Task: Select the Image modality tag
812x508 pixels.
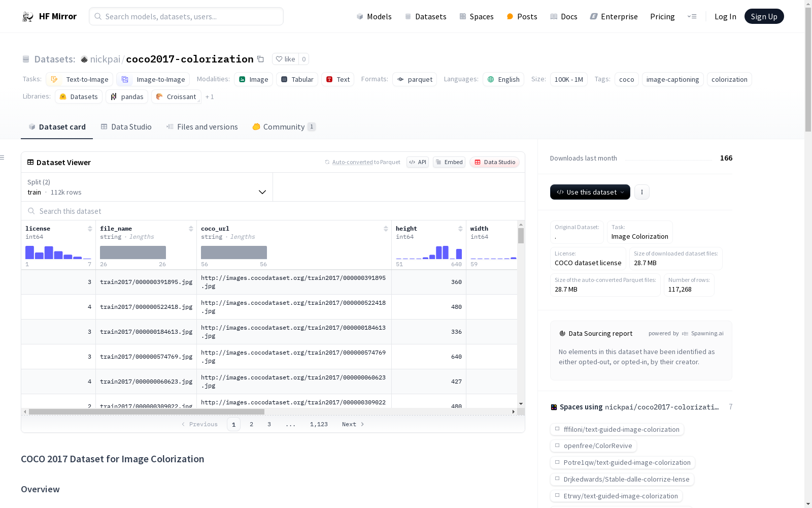Action: click(x=253, y=79)
